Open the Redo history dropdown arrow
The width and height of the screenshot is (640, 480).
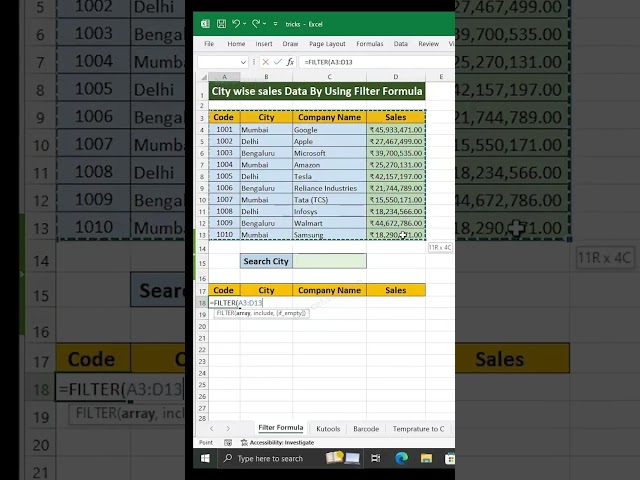point(264,24)
